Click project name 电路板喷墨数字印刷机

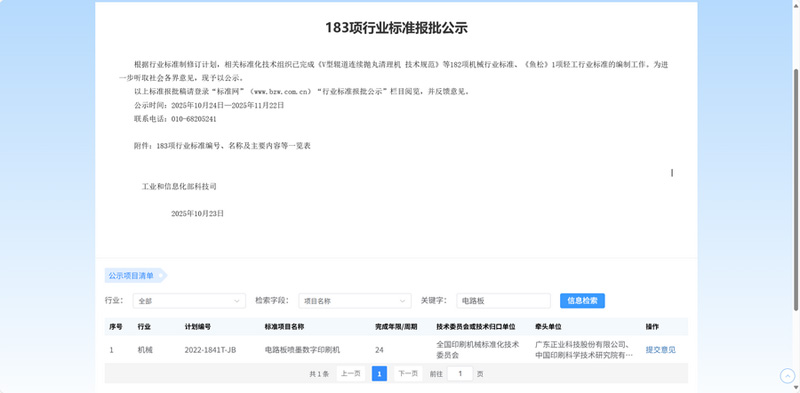(x=302, y=350)
